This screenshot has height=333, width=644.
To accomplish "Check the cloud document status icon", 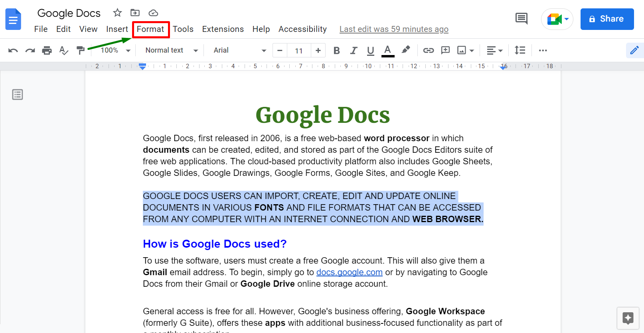I will 153,13.
